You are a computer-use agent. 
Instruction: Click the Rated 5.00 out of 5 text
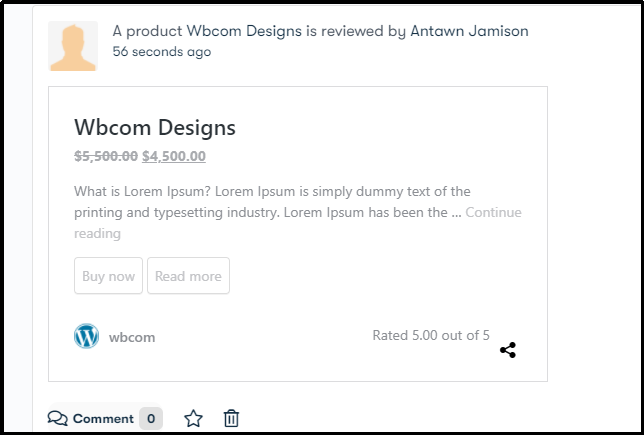[x=431, y=336]
